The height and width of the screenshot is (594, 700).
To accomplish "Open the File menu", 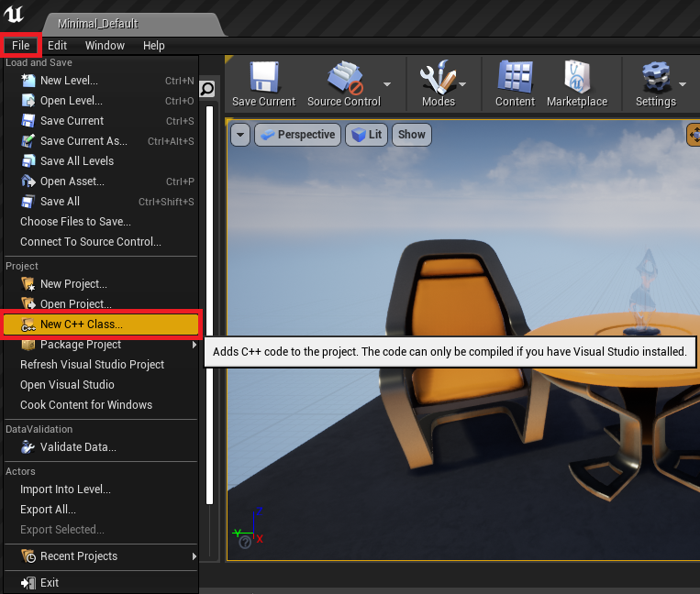I will [20, 46].
